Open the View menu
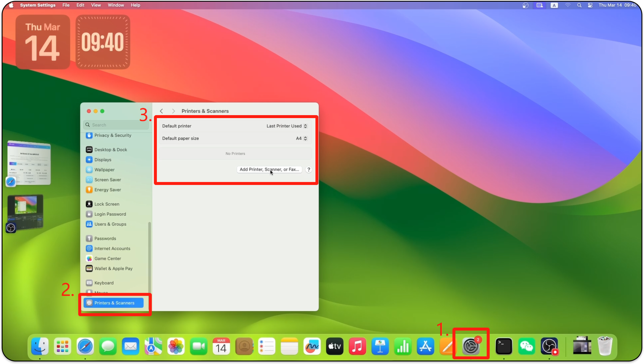Screen dimensions: 644x364 pyautogui.click(x=96, y=5)
